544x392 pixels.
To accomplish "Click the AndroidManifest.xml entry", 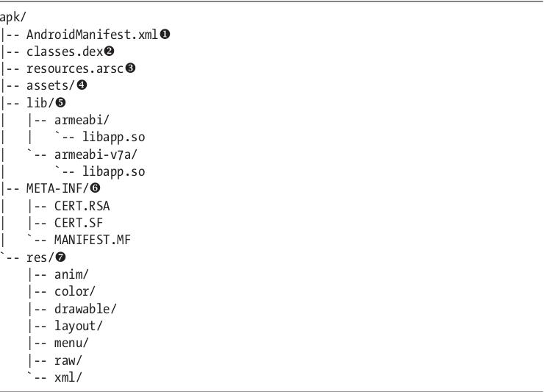I will pyautogui.click(x=92, y=35).
